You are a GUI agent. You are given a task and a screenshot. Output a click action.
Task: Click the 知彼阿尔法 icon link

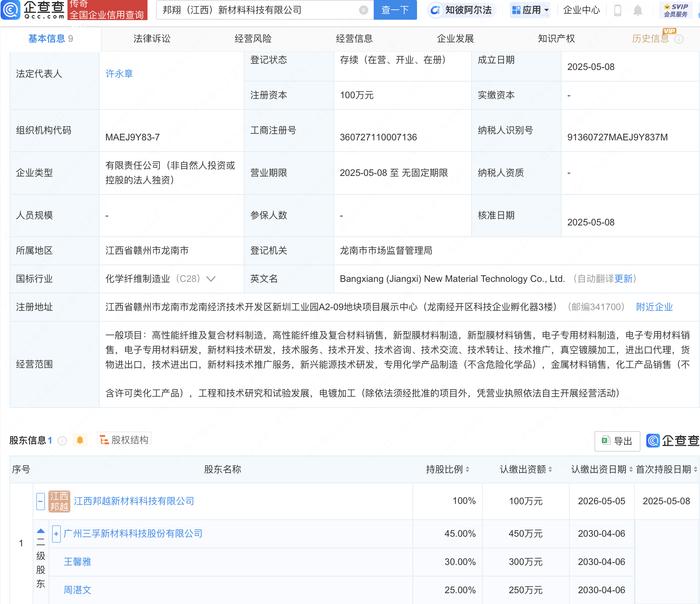(x=460, y=10)
